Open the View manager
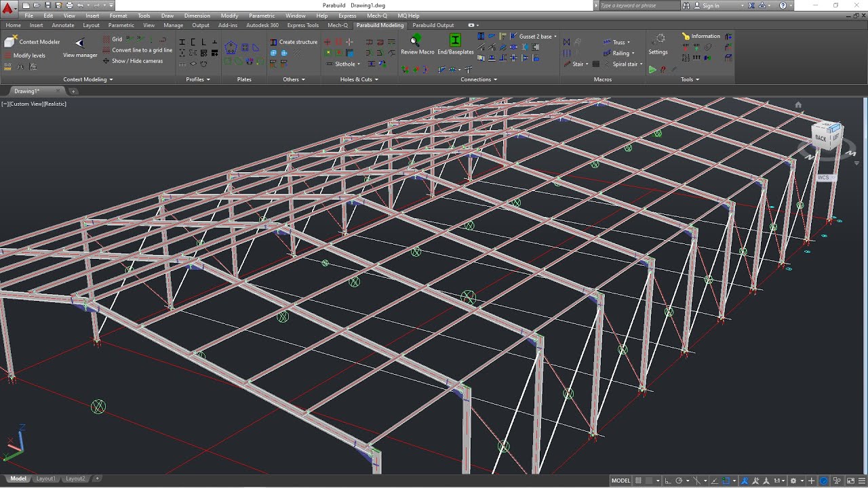 click(x=80, y=49)
